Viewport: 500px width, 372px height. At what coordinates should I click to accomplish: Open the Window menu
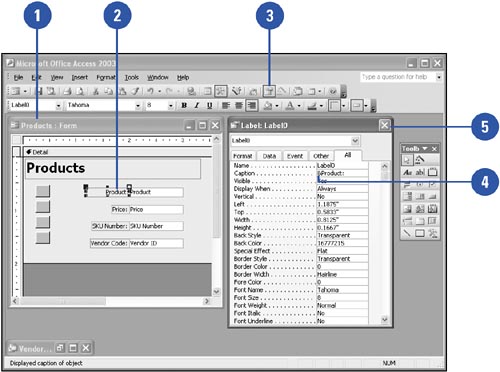pos(158,78)
